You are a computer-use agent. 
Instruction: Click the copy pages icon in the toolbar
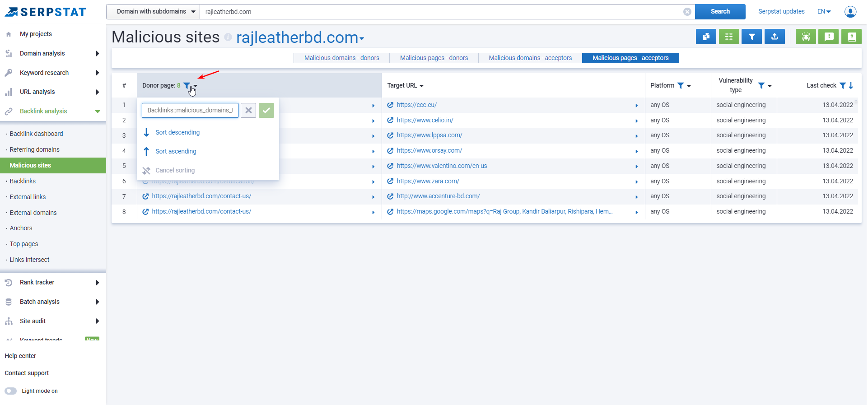click(x=705, y=37)
